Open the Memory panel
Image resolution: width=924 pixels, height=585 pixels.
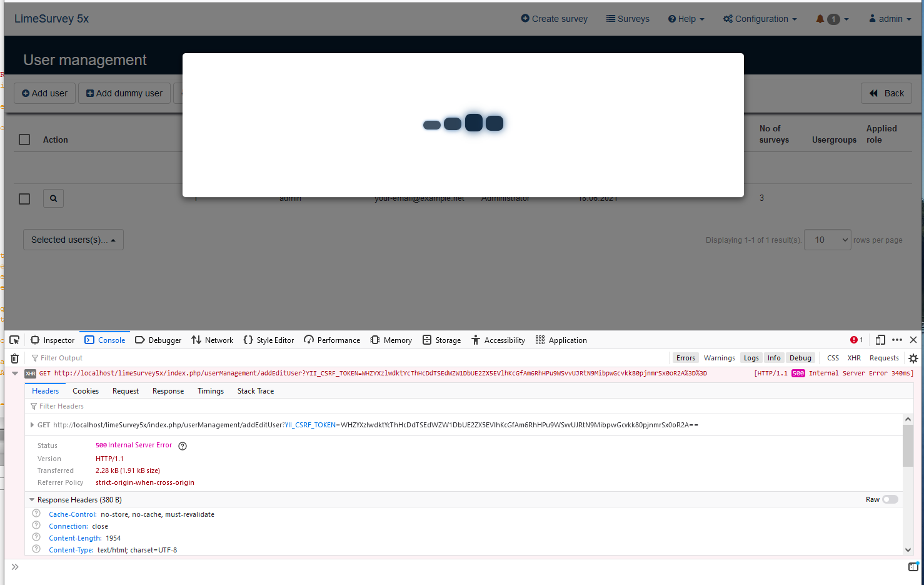coord(391,340)
